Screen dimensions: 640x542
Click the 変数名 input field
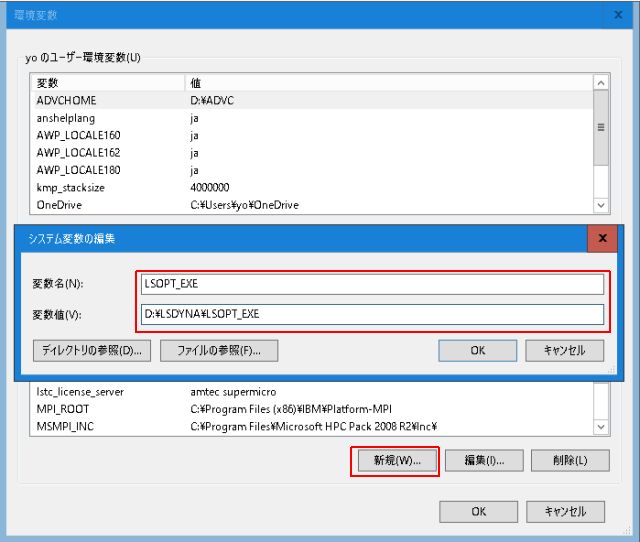click(x=373, y=284)
